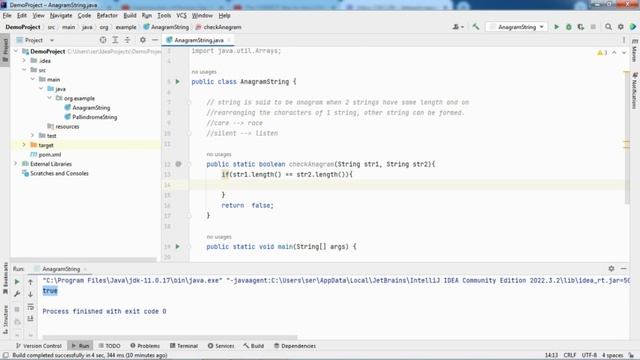Image resolution: width=640 pixels, height=360 pixels.
Task: Open the TODO tool window
Action: coord(109,346)
